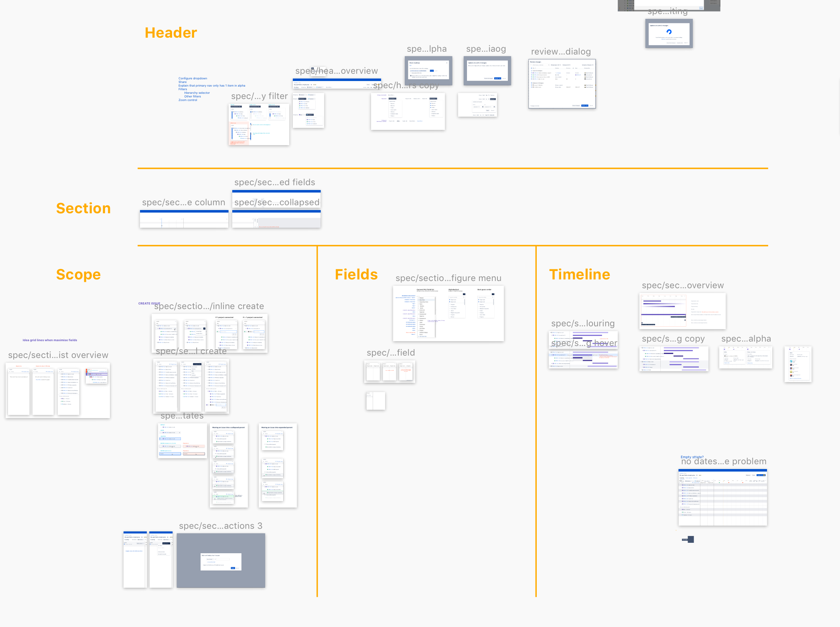Screen dimensions: 840x627
Task: Click the filter icon in the Review changes dialog
Action: (x=531, y=65)
